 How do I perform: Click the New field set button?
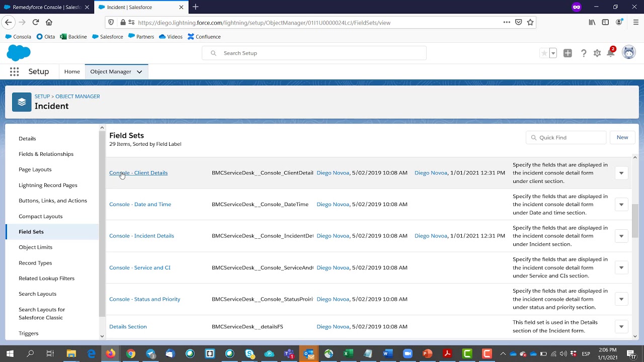click(622, 137)
